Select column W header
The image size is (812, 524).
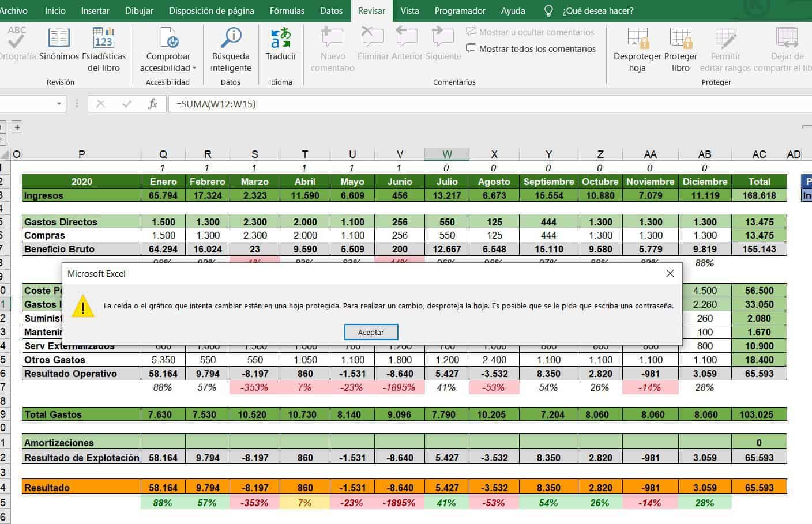pos(447,154)
